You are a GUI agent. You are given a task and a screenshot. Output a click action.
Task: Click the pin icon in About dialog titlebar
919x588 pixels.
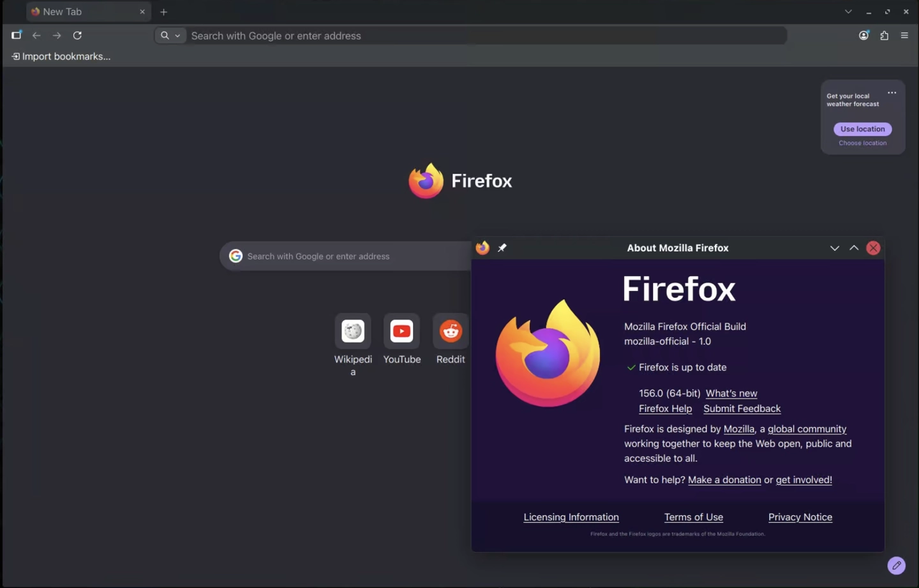click(x=502, y=248)
